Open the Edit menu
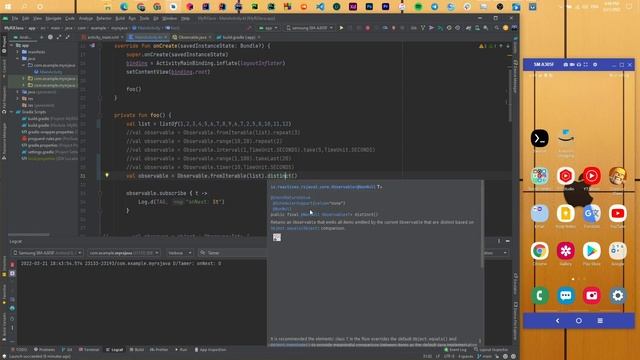This screenshot has height=360, width=640. pos(25,18)
